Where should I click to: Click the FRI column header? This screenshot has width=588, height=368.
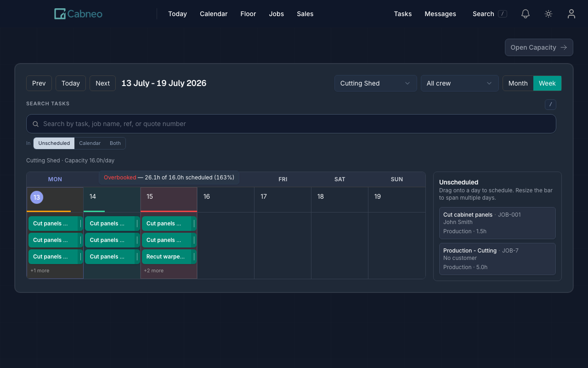283,179
